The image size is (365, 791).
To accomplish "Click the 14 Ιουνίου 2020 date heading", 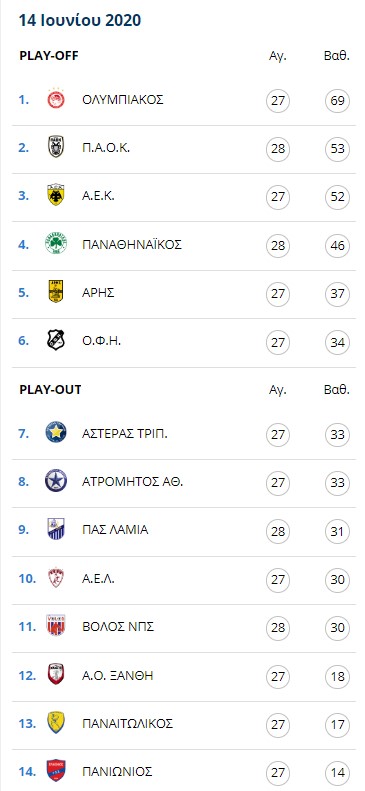I will click(80, 20).
